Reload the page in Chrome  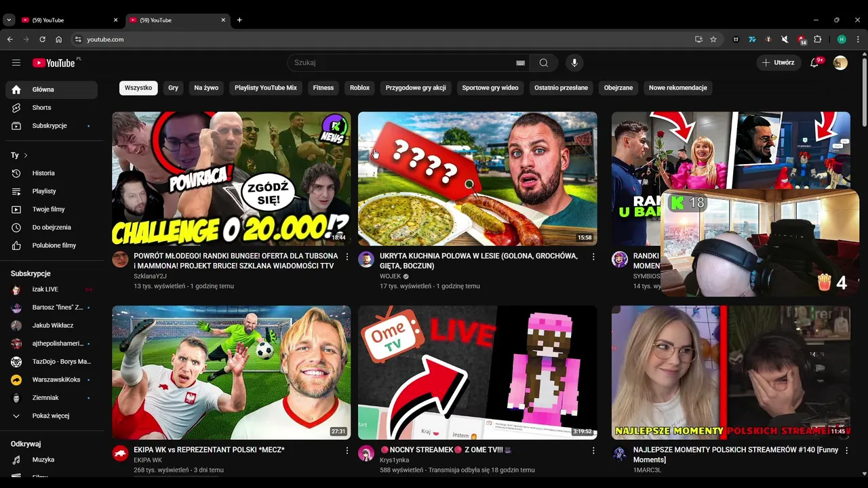point(42,39)
